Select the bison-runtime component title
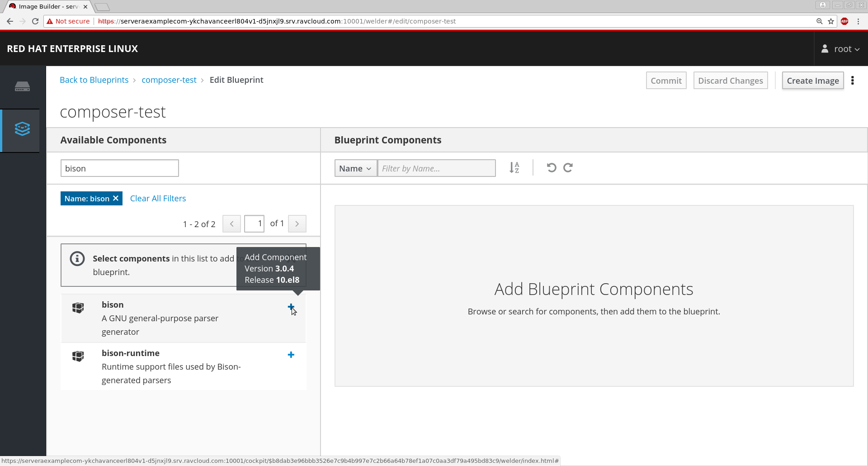Viewport: 868px width, 466px height. tap(131, 353)
